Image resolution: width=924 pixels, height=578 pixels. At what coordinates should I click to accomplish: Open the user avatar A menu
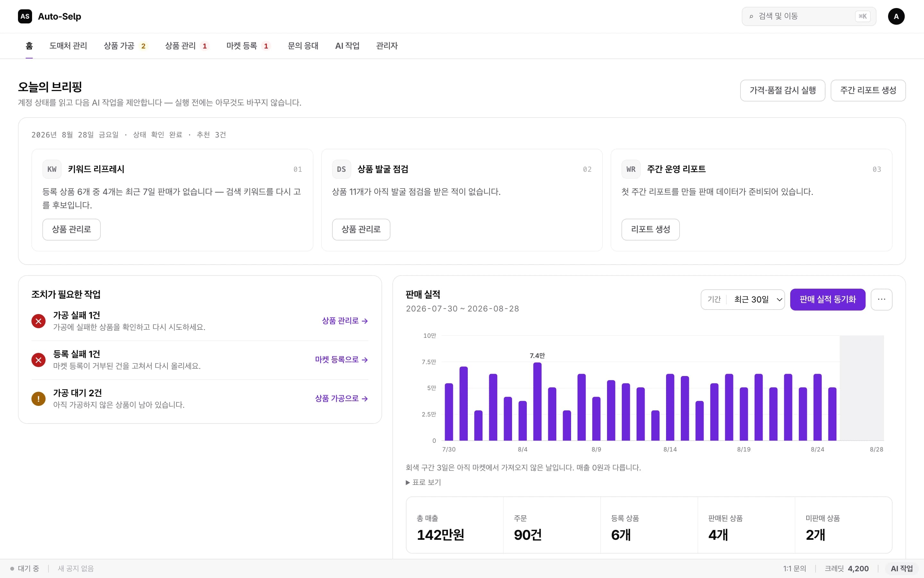coord(896,16)
